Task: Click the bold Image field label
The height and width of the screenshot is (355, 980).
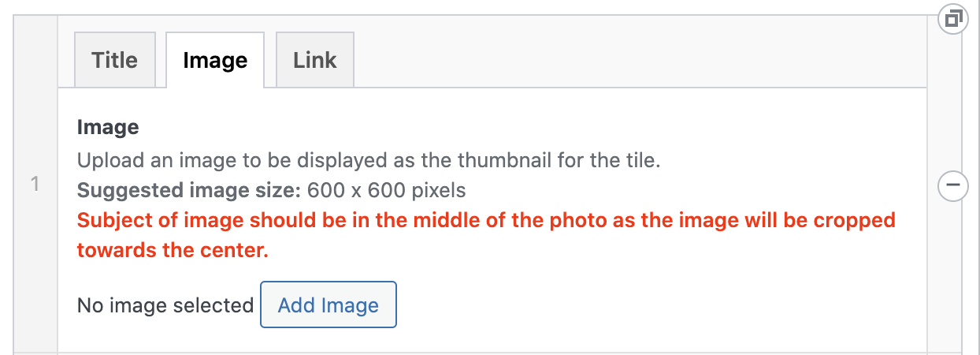Action: pyautogui.click(x=108, y=127)
